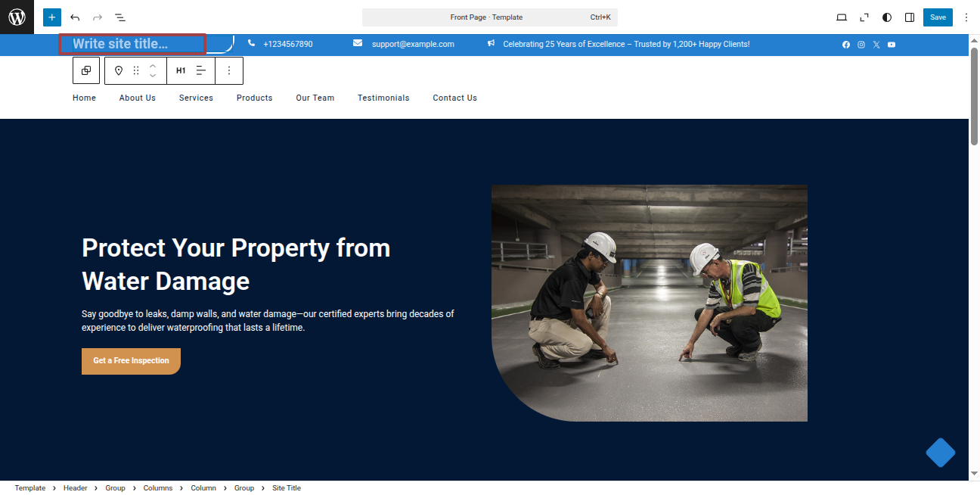Select the Products navigation item

(254, 98)
